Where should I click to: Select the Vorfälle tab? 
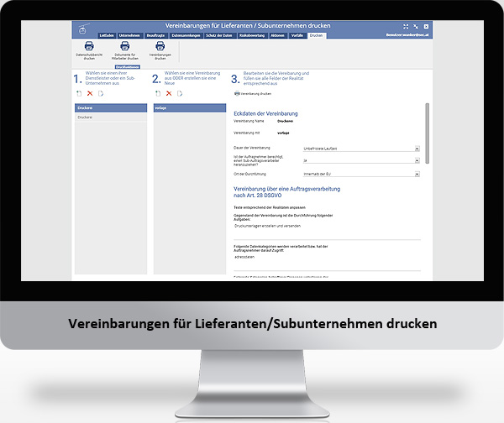pyautogui.click(x=297, y=35)
